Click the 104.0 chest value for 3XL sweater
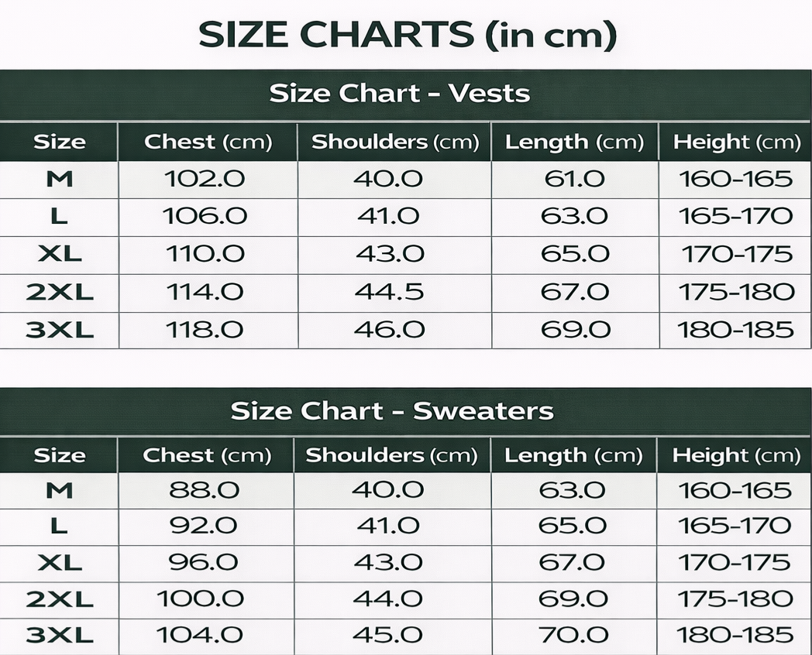 [x=201, y=636]
